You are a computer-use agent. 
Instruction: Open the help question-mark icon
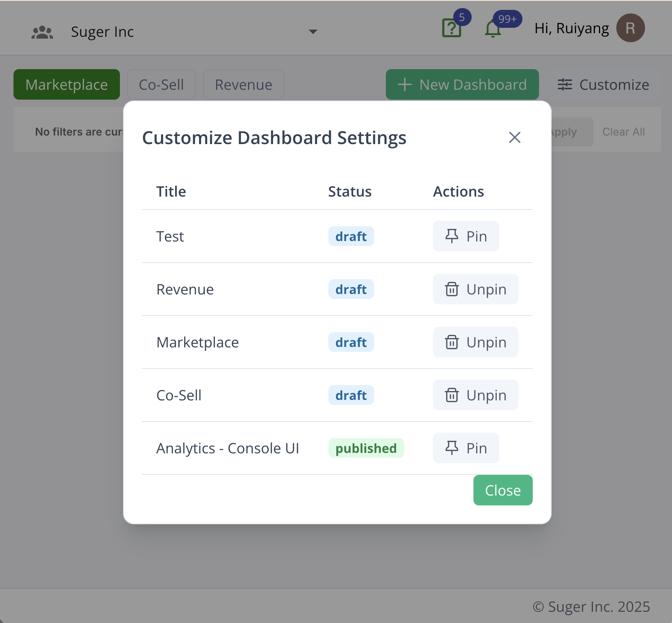pyautogui.click(x=452, y=28)
